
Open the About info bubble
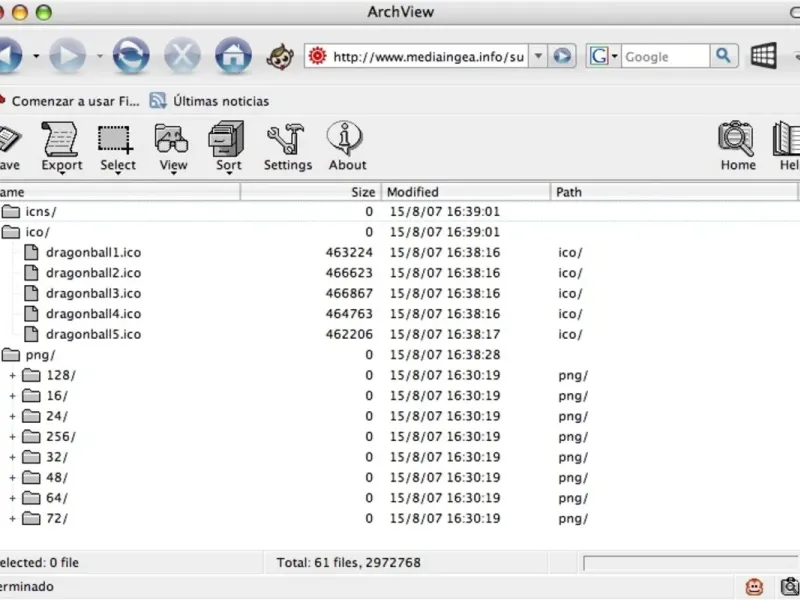[x=347, y=147]
